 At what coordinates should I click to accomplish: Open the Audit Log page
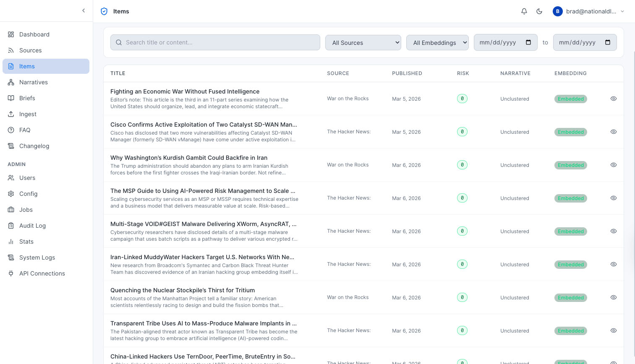(32, 226)
